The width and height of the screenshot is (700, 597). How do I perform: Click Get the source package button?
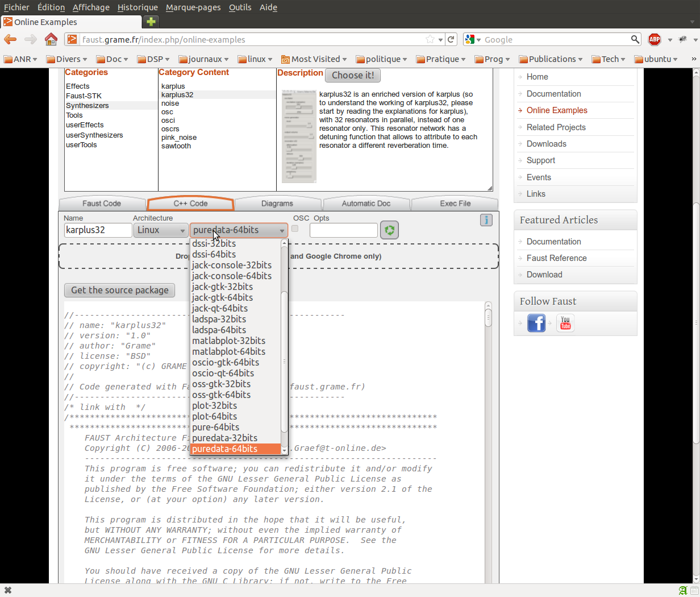(119, 290)
